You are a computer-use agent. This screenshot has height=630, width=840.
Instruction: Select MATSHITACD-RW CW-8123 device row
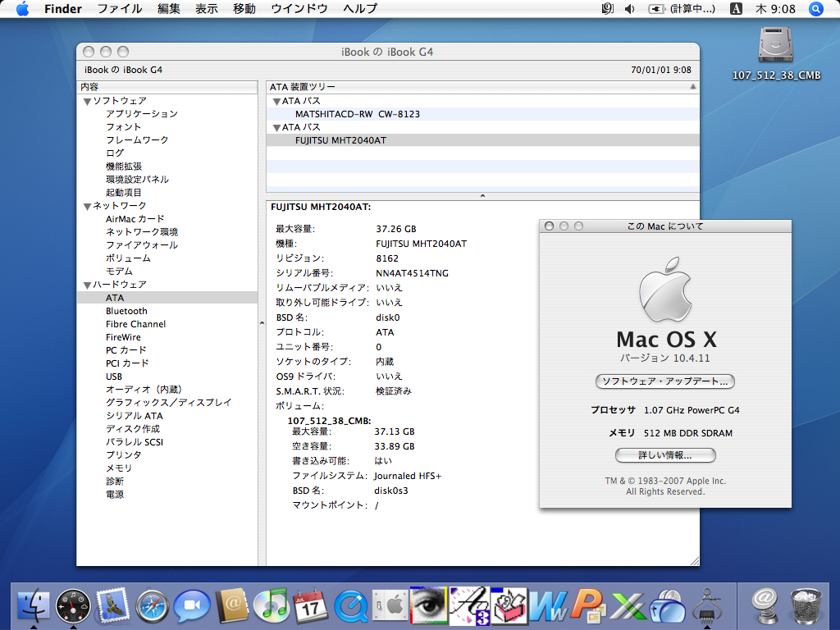click(358, 114)
